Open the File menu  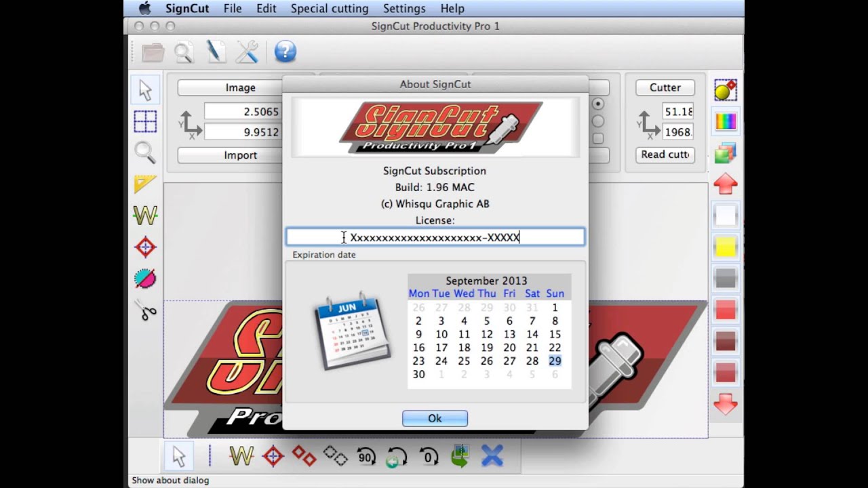pyautogui.click(x=233, y=9)
